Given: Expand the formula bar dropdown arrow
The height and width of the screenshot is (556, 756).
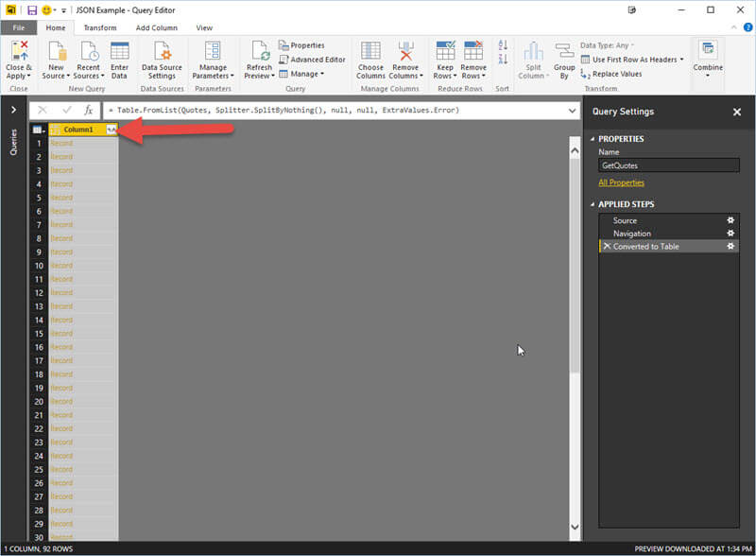Looking at the screenshot, I should [x=572, y=111].
